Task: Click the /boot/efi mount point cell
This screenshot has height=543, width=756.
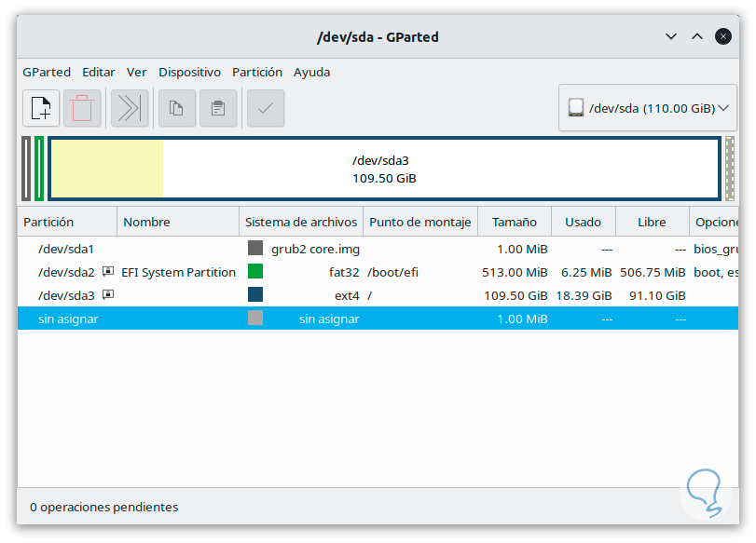Action: tap(393, 272)
